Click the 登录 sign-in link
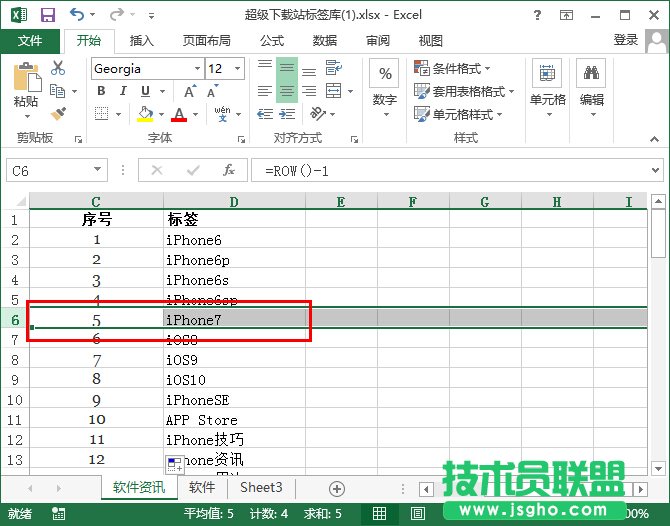The image size is (670, 526). (626, 40)
